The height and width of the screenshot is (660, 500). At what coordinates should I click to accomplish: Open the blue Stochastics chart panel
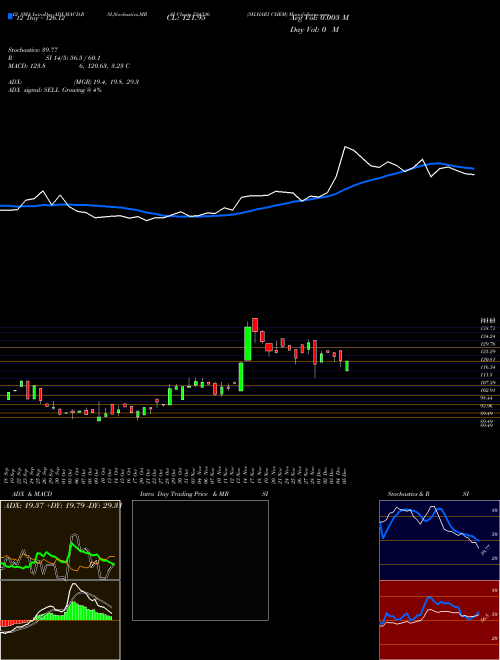[x=439, y=540]
